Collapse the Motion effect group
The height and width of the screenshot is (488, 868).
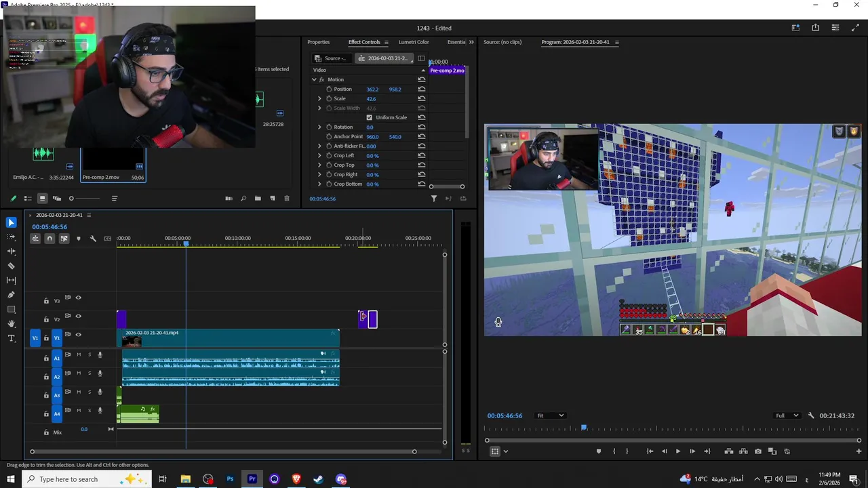[314, 79]
